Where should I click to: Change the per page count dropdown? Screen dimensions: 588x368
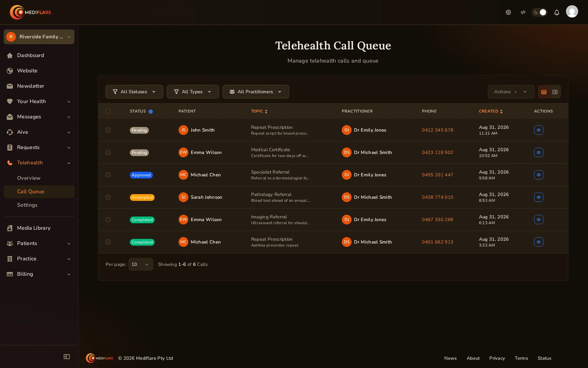[x=141, y=264]
